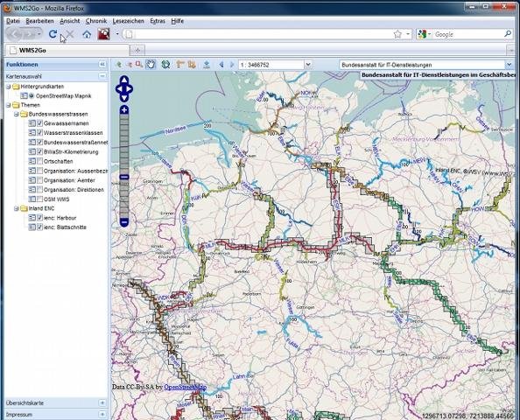The width and height of the screenshot is (520, 420).
Task: Uncheck the Gewaessernamen layer
Action: [39, 123]
